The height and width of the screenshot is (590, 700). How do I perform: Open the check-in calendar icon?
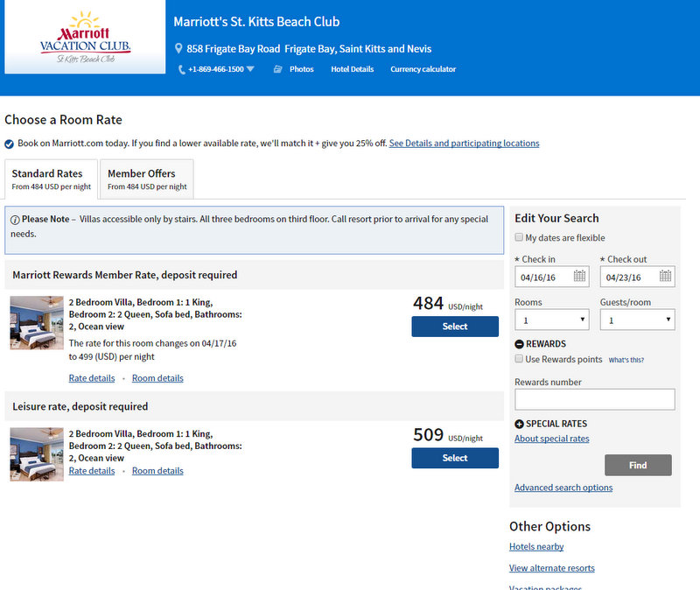[579, 276]
